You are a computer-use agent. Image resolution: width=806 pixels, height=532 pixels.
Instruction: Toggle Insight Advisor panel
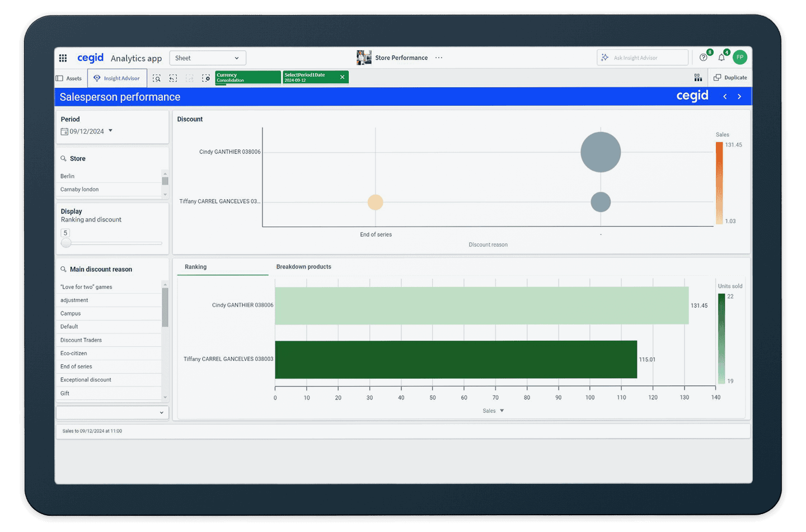coord(117,78)
